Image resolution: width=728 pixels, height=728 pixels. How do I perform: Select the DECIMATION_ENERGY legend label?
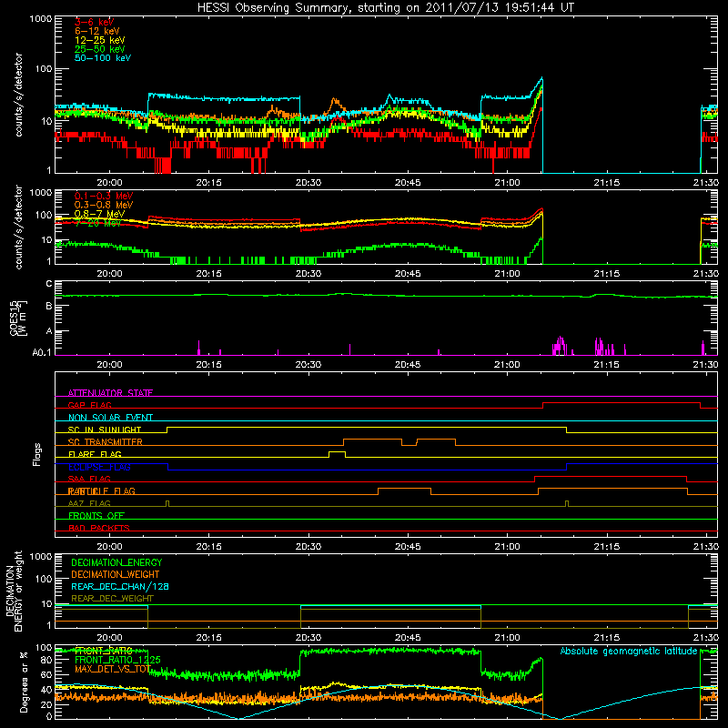pyautogui.click(x=116, y=562)
